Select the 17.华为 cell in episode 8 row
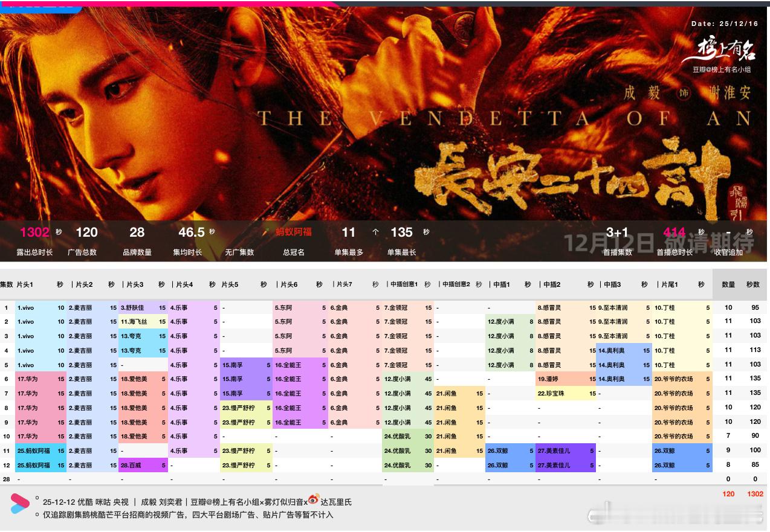Screen dimensions: 770x532 tap(41, 408)
